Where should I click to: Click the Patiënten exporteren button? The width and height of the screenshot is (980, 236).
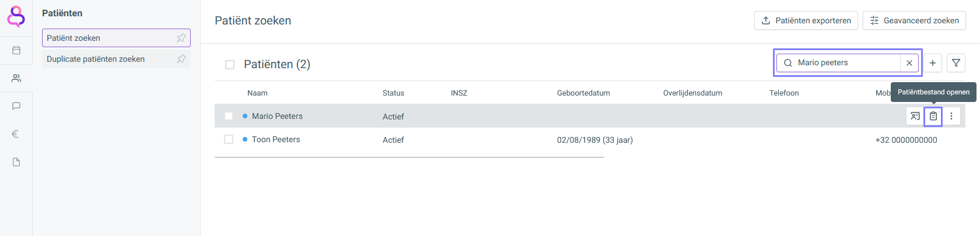coord(806,20)
